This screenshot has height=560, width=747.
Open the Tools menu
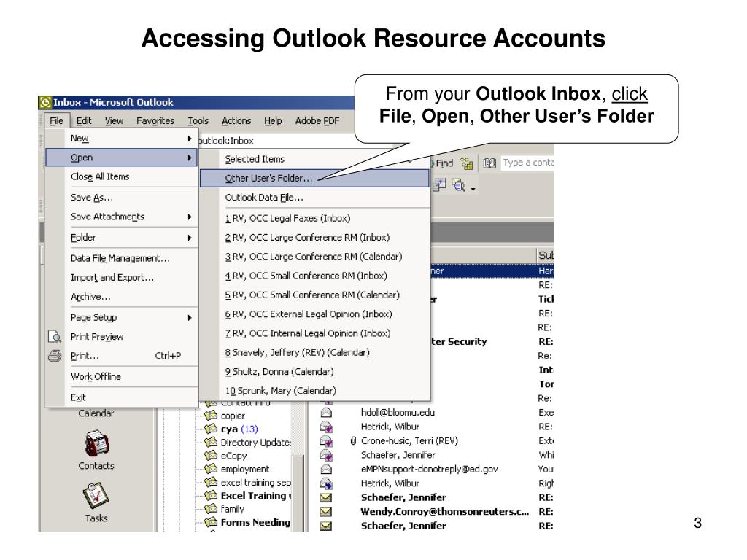pos(198,121)
